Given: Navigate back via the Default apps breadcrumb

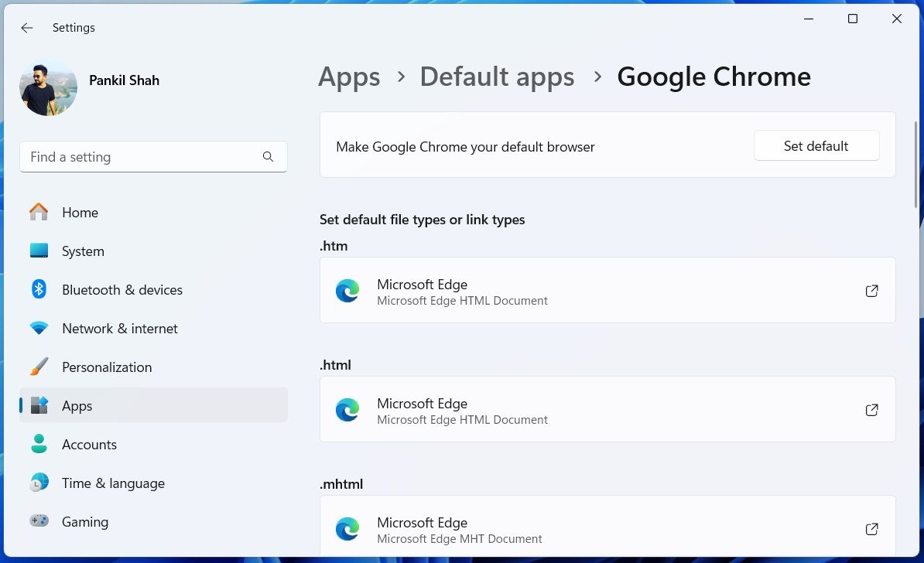Looking at the screenshot, I should tap(497, 77).
